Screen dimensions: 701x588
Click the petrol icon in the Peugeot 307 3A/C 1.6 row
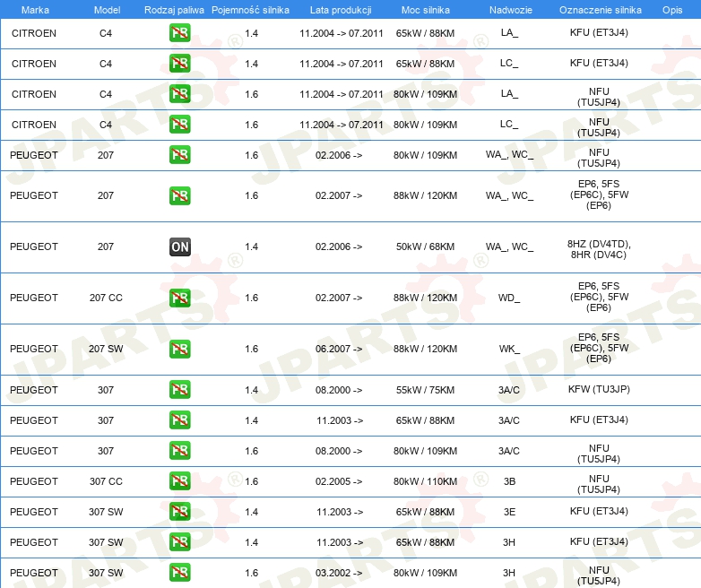(179, 450)
